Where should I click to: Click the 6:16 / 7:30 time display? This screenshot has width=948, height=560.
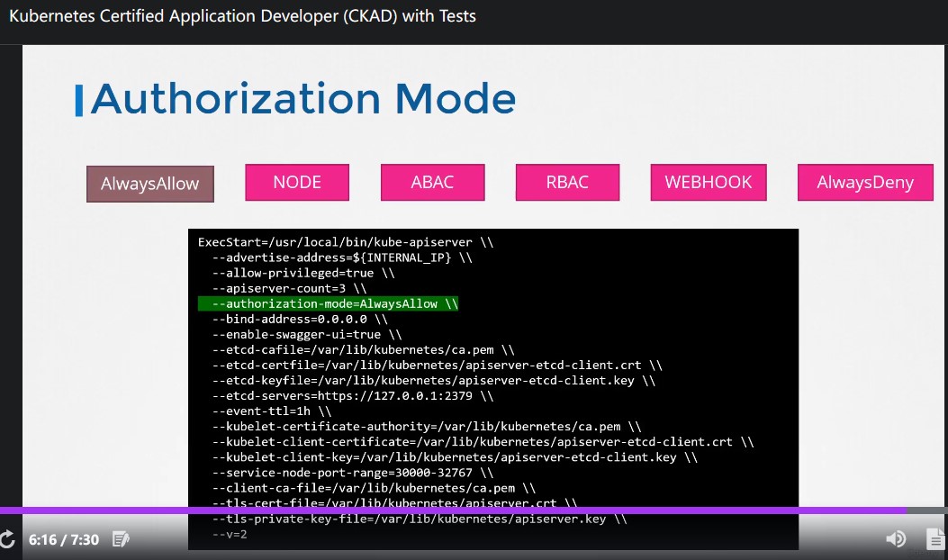pyautogui.click(x=64, y=539)
